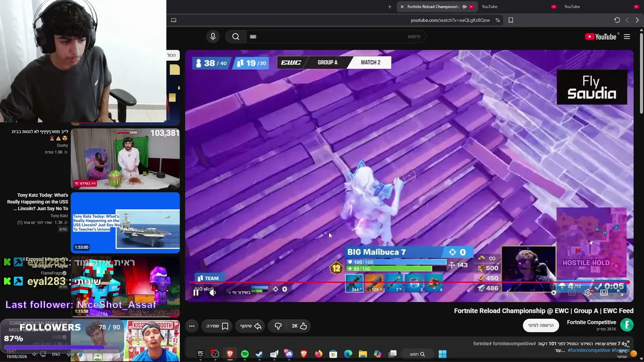644x362 pixels.
Task: Open the FlameFrags Minecraft video thumbnail
Action: (x=125, y=287)
